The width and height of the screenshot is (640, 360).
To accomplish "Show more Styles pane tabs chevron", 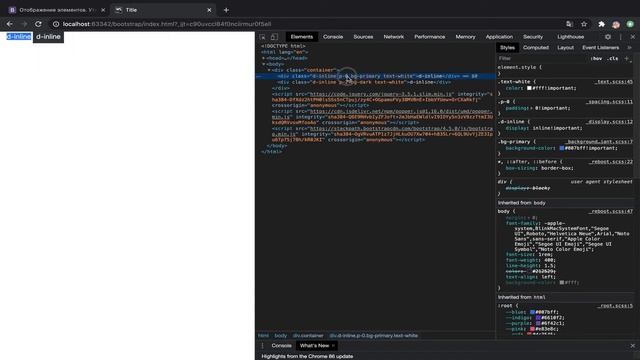I will [x=629, y=48].
